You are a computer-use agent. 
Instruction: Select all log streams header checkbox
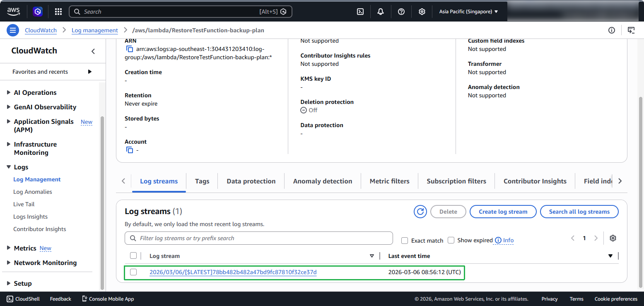click(x=133, y=255)
